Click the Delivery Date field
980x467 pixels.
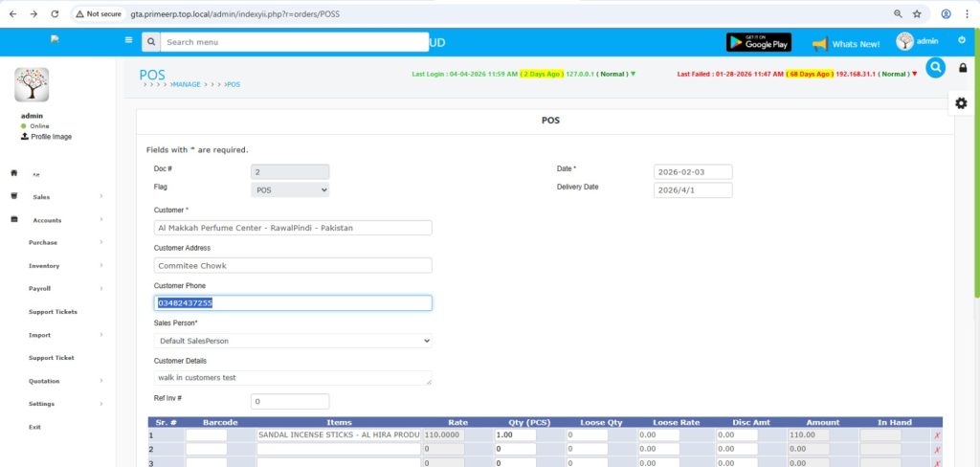[x=693, y=190]
